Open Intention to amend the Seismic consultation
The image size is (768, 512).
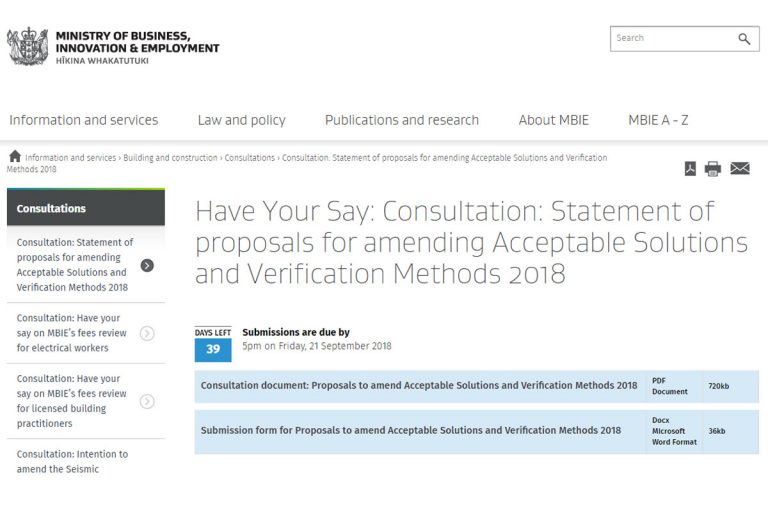(72, 461)
